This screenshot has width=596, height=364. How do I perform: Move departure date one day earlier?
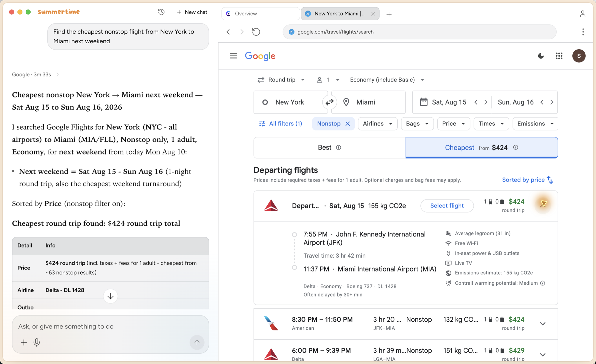(x=476, y=102)
